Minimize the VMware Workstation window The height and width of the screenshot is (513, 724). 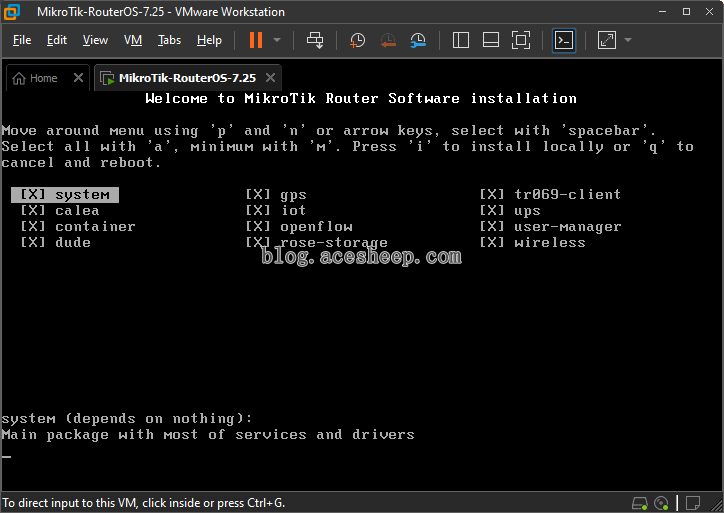[x=663, y=12]
